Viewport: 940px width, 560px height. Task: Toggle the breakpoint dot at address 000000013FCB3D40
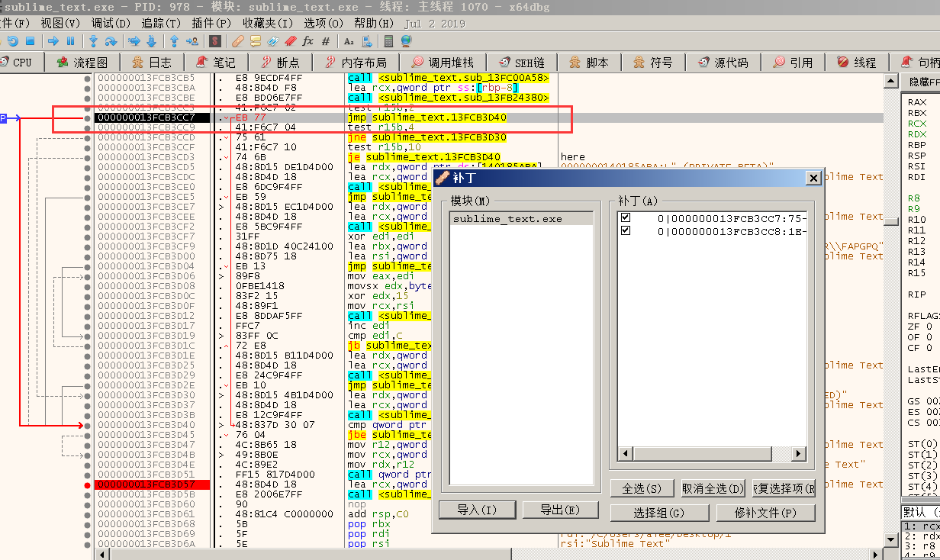click(88, 425)
